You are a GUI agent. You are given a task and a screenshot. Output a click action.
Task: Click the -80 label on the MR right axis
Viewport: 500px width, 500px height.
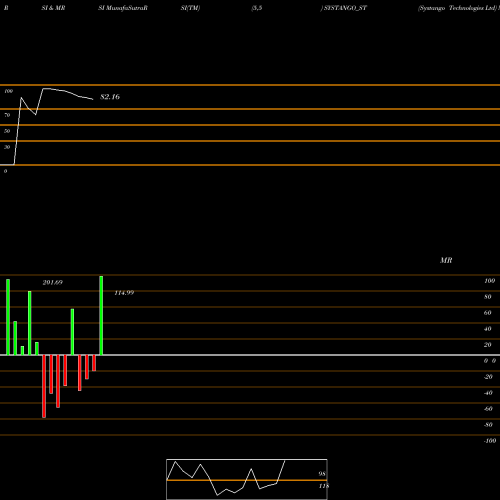click(x=488, y=425)
